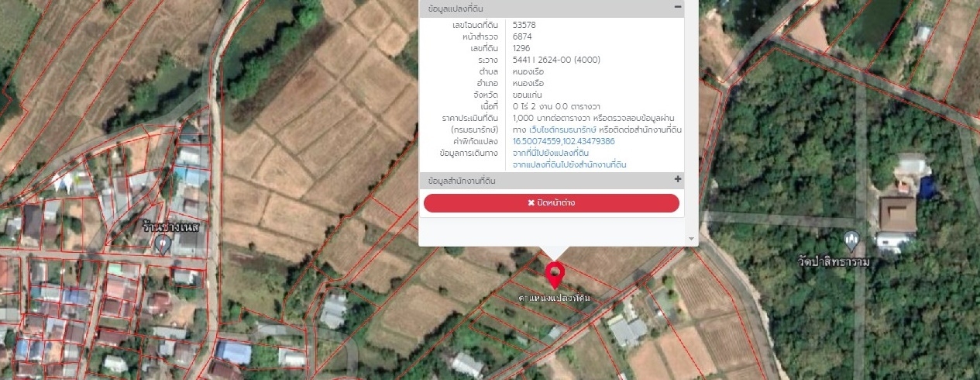Click the red land parcel location pin
The width and height of the screenshot is (980, 380).
(x=555, y=275)
